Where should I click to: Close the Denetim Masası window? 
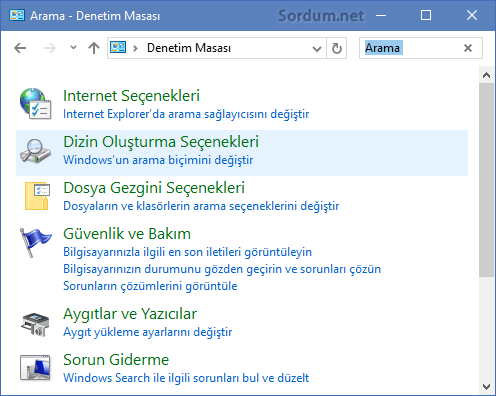click(x=472, y=15)
